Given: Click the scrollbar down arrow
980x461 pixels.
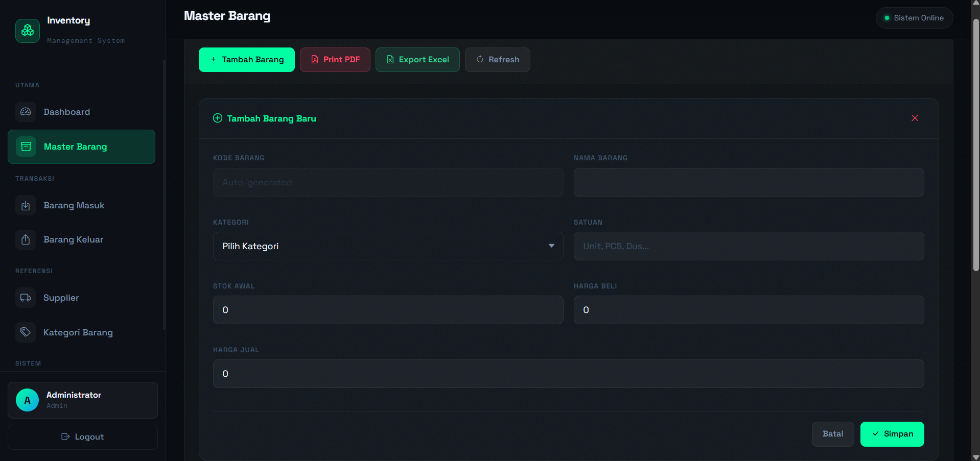Looking at the screenshot, I should point(976,457).
